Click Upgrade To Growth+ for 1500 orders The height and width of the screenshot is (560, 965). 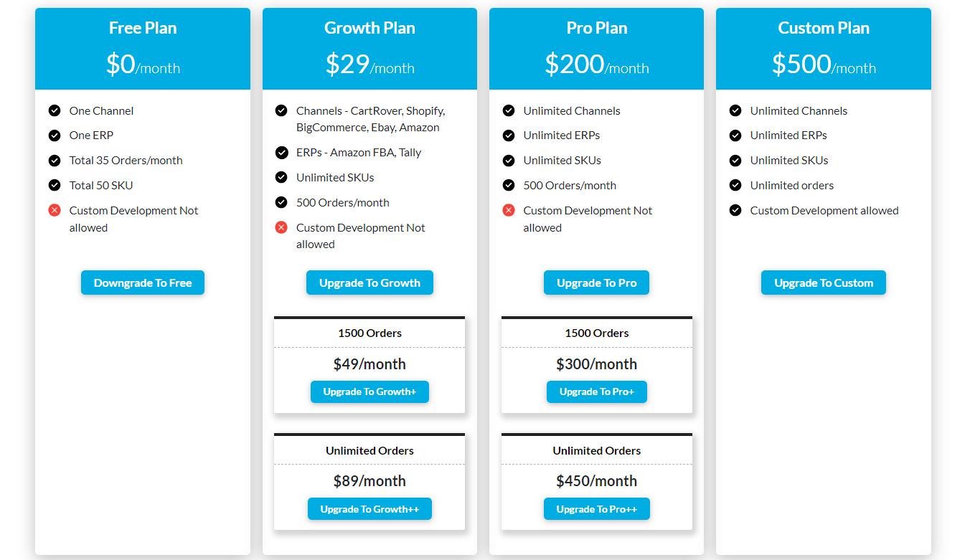click(x=369, y=392)
